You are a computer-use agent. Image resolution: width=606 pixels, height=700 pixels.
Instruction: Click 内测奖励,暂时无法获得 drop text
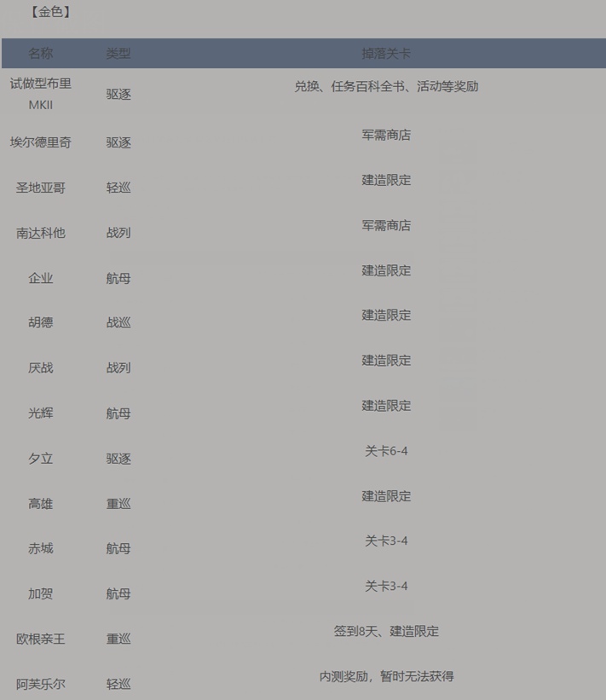(x=386, y=676)
